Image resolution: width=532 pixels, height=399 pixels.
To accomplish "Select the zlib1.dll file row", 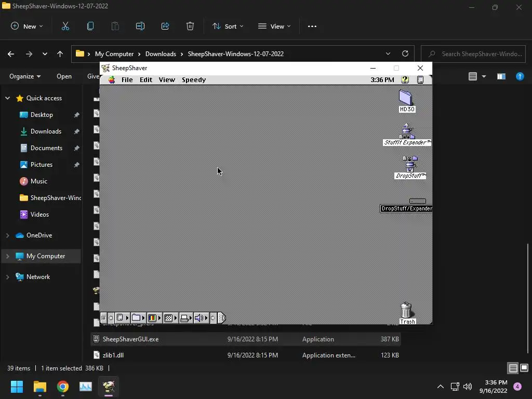I will (x=246, y=355).
